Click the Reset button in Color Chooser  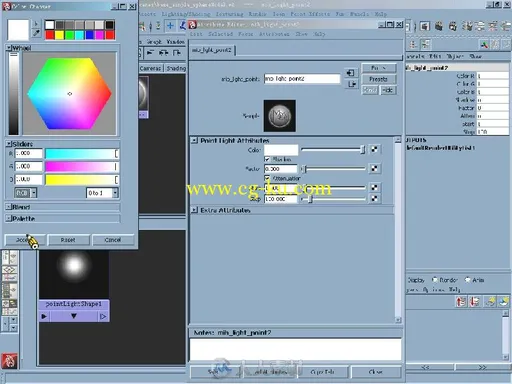[x=68, y=240]
